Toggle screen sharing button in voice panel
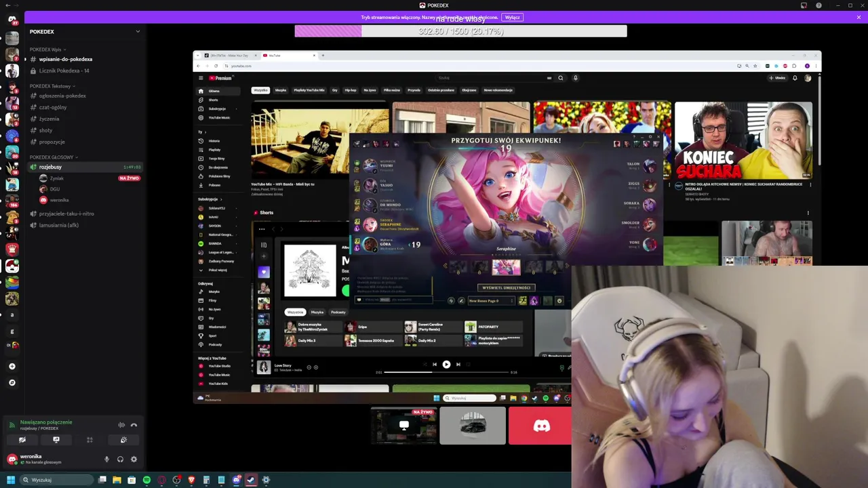 point(56,440)
